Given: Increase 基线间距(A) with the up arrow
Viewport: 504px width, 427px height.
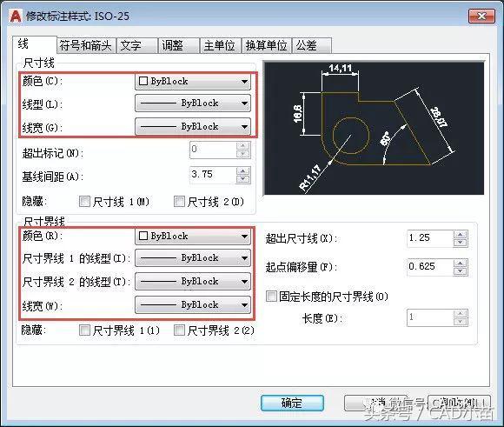Looking at the screenshot, I should tap(243, 171).
